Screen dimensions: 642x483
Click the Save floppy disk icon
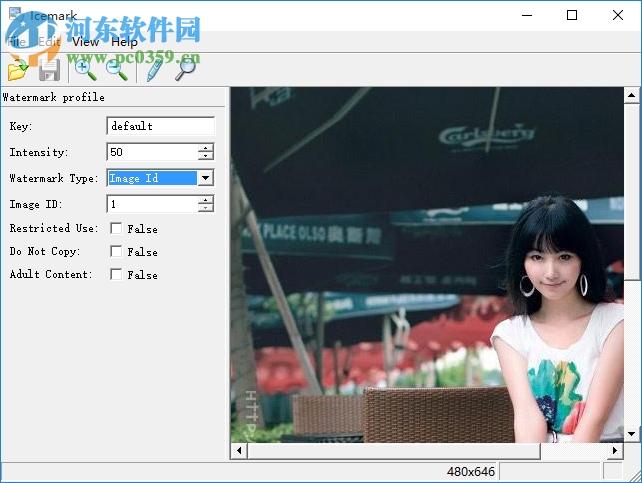(x=50, y=70)
